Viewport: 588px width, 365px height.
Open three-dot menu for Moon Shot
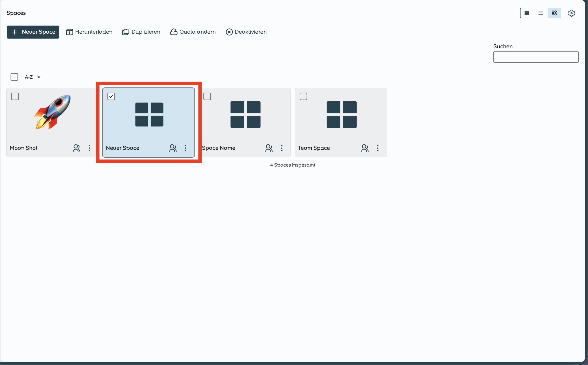click(x=89, y=148)
